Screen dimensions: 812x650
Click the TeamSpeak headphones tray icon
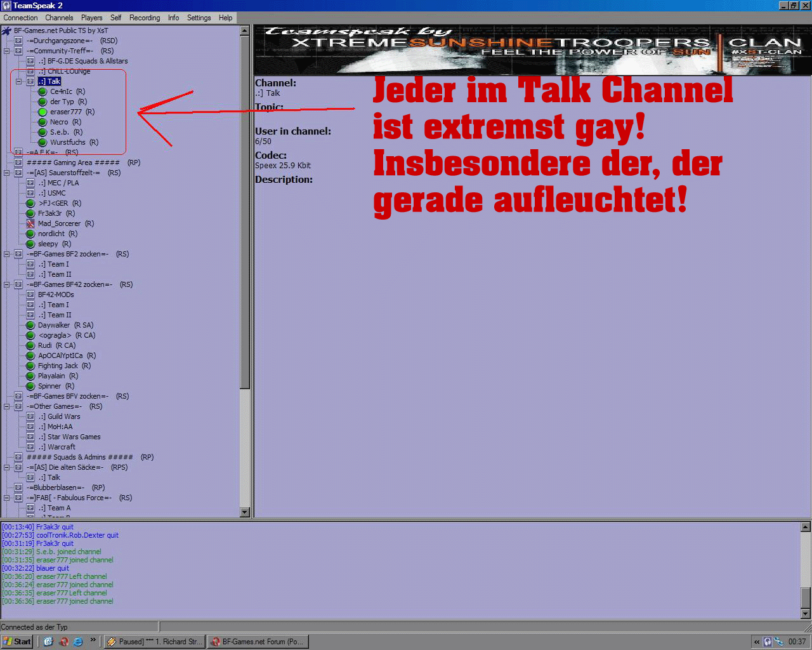tap(768, 642)
